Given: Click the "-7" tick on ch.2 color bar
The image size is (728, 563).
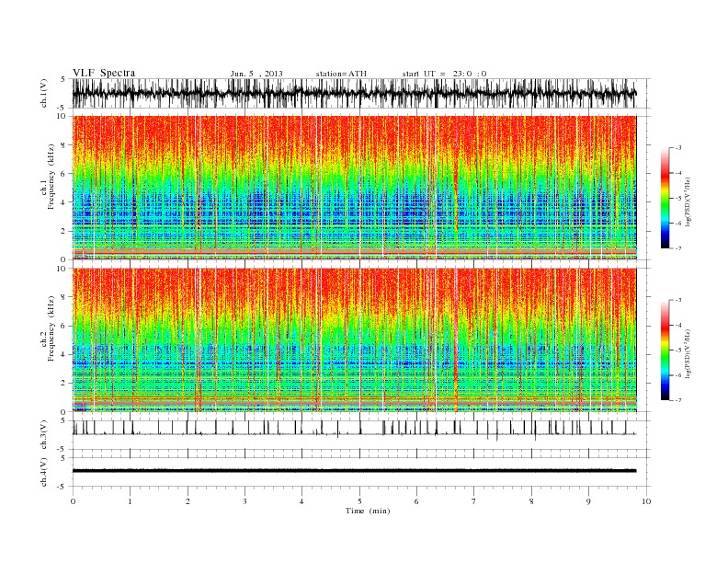Looking at the screenshot, I should click(678, 400).
